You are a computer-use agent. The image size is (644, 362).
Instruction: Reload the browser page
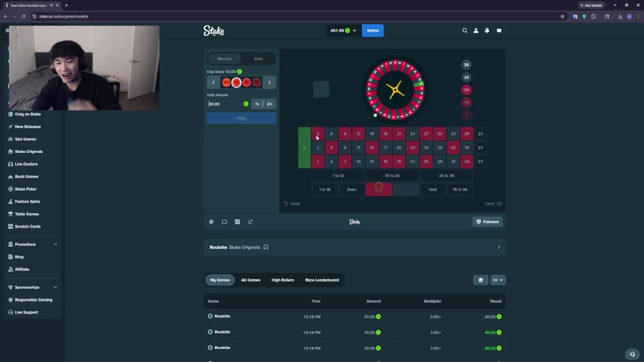click(x=23, y=16)
